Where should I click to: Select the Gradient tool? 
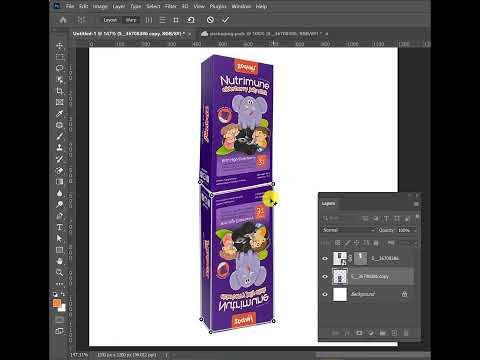click(60, 182)
